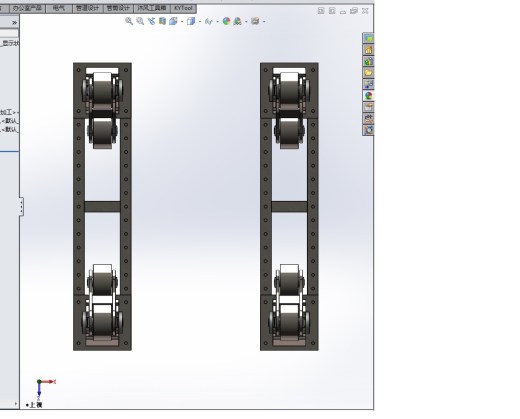The width and height of the screenshot is (520, 419).
Task: Expand the View Settings dropdown arrow
Action: click(x=264, y=22)
